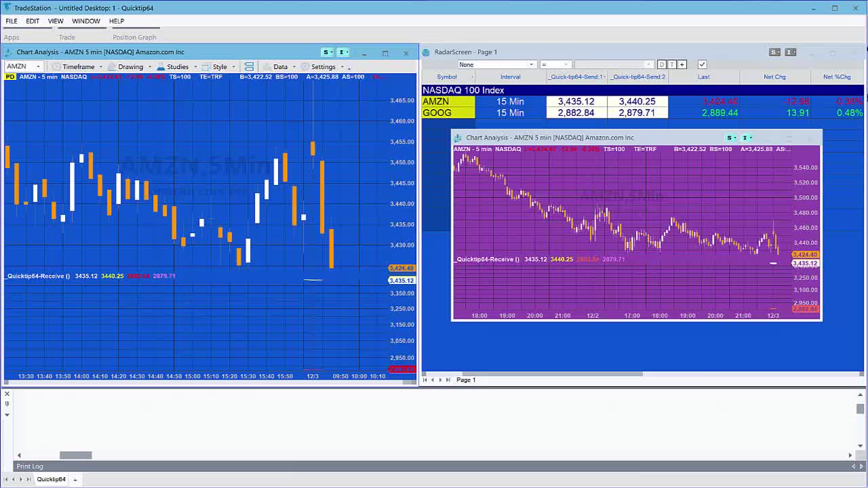The width and height of the screenshot is (868, 488).
Task: Click the 15 Min interval cell for AMZN
Action: click(510, 102)
